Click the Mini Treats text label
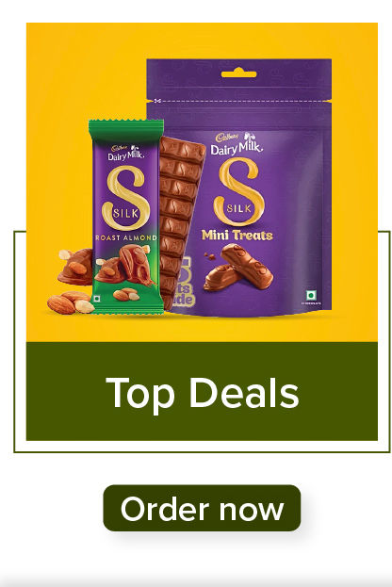Image resolution: width=392 pixels, height=587 pixels. (237, 236)
